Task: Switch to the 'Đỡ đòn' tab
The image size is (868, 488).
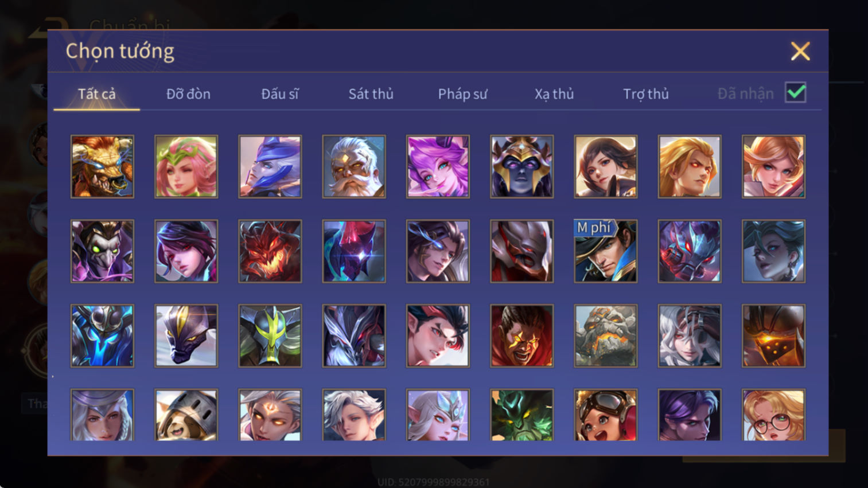Action: 188,94
